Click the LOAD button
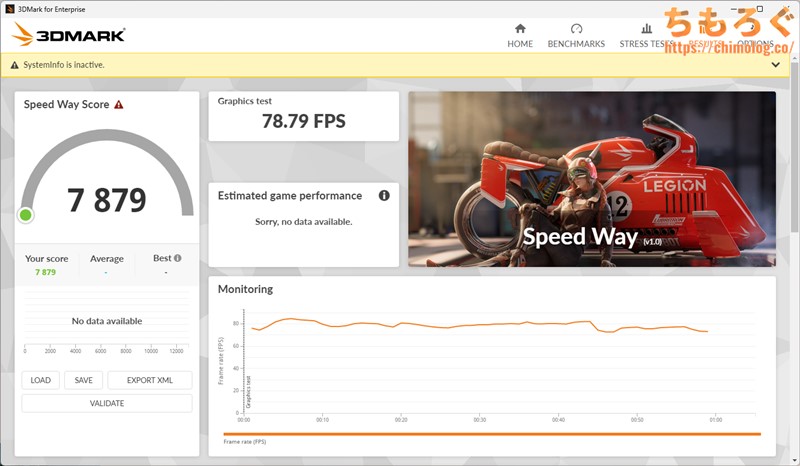Viewport: 800px width, 466px height. pos(41,380)
